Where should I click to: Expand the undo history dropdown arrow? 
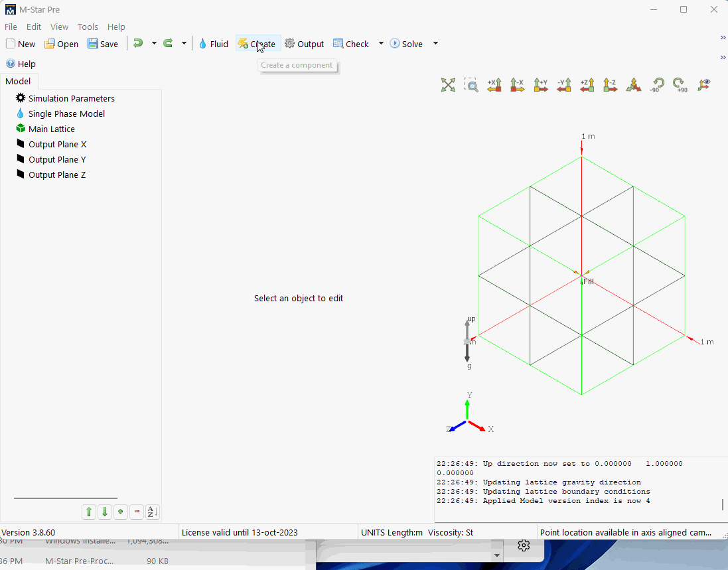(154, 43)
